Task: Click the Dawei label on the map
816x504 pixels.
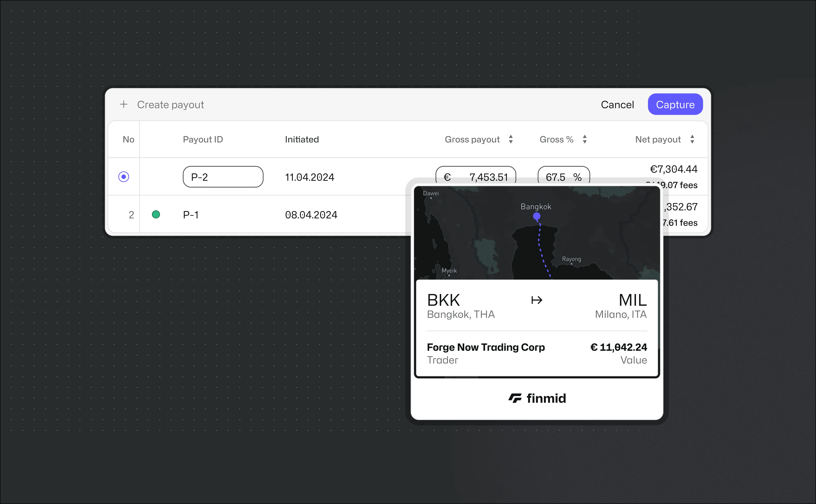Action: pos(431,193)
